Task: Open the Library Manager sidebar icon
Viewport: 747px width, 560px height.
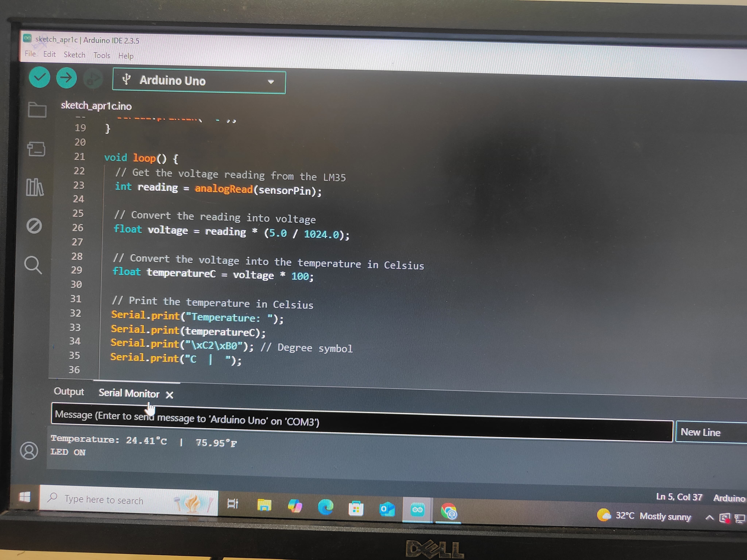Action: (35, 187)
